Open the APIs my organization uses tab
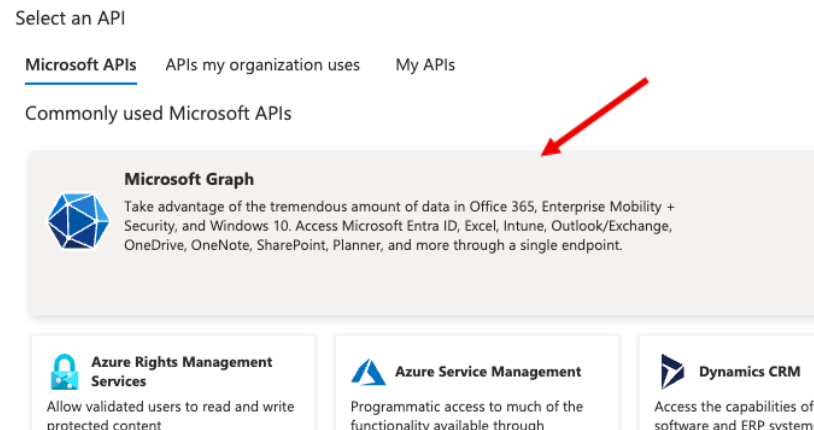Image resolution: width=814 pixels, height=430 pixels. (262, 65)
